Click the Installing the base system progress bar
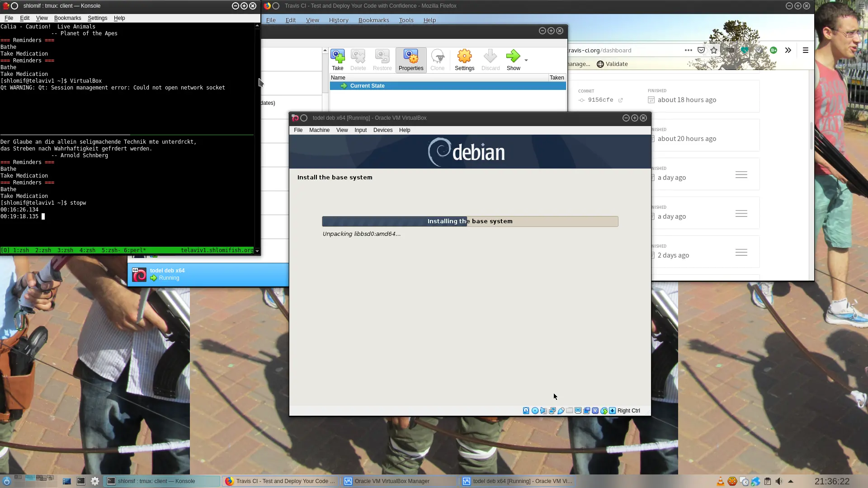The image size is (868, 488). pos(470,221)
